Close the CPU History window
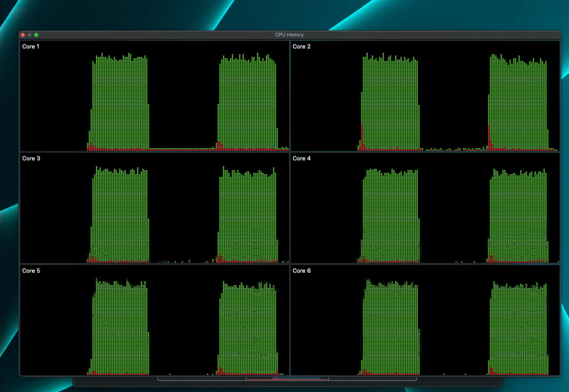The width and height of the screenshot is (569, 392). coord(23,35)
